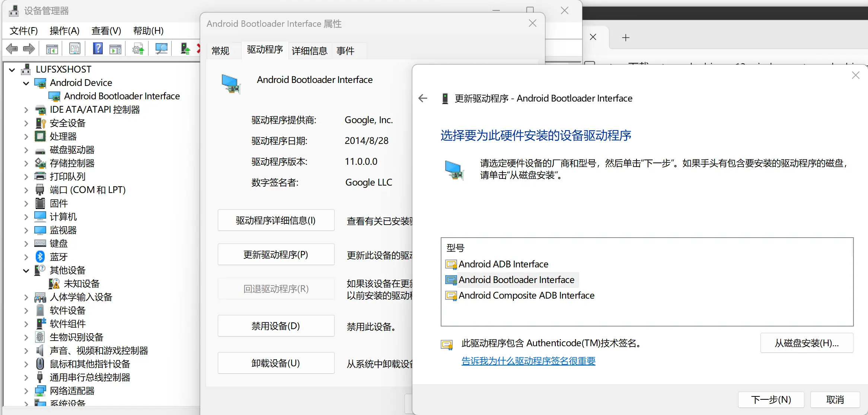Image resolution: width=868 pixels, height=415 pixels.
Task: Click the Help question mark toolbar icon
Action: (98, 49)
